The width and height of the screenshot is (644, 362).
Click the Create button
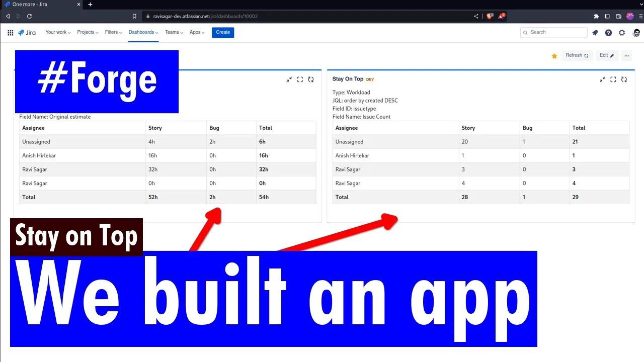coord(222,32)
